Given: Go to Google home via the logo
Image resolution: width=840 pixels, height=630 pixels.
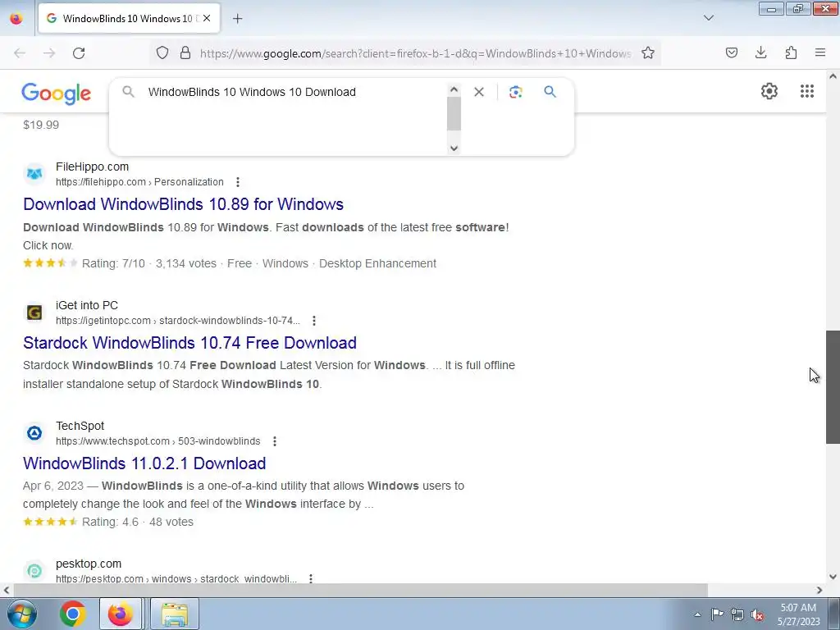Looking at the screenshot, I should click(x=57, y=94).
